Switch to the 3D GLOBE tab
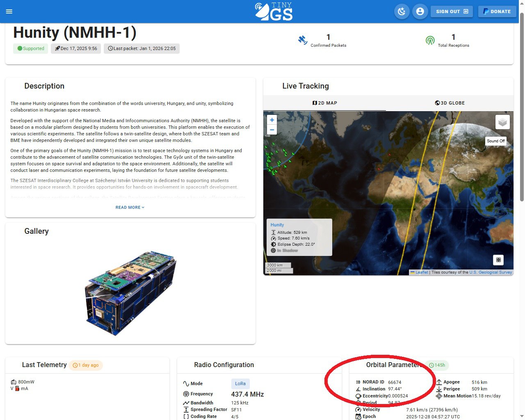This screenshot has height=420, width=525. point(450,103)
